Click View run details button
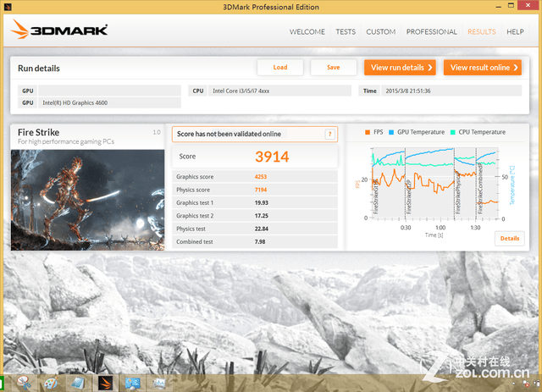This screenshot has width=542, height=392. 400,68
